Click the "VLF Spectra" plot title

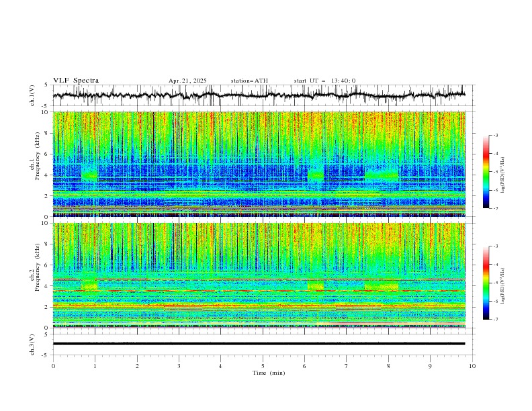[76, 81]
